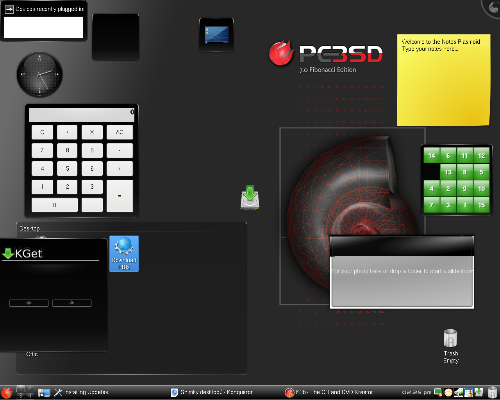This screenshot has width=500, height=400.
Task: Click the panel clock time display
Action: (x=416, y=392)
